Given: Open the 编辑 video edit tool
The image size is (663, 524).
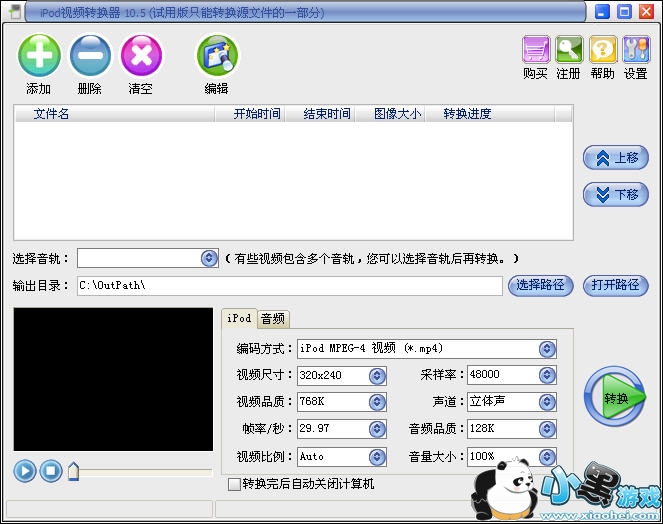Looking at the screenshot, I should tap(217, 55).
